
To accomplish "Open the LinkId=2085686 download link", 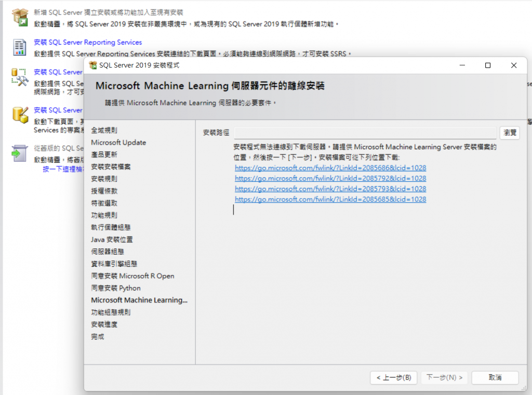I will coord(330,168).
